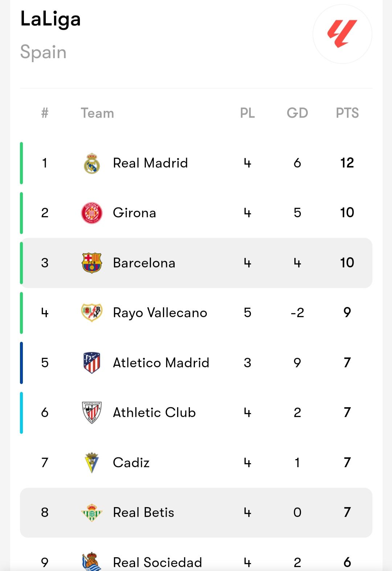Screen dimensions: 392x571
Task: Sort by the PTS column header
Action: (x=347, y=113)
